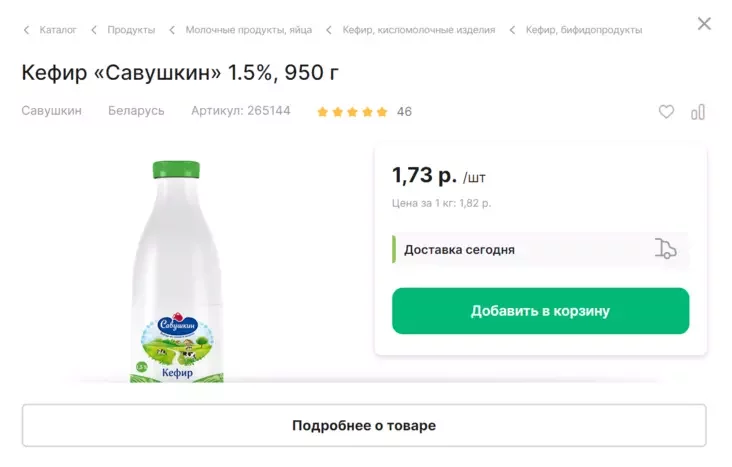This screenshot has height=467, width=732.
Task: Open the kefir bottle product image
Action: [176, 272]
